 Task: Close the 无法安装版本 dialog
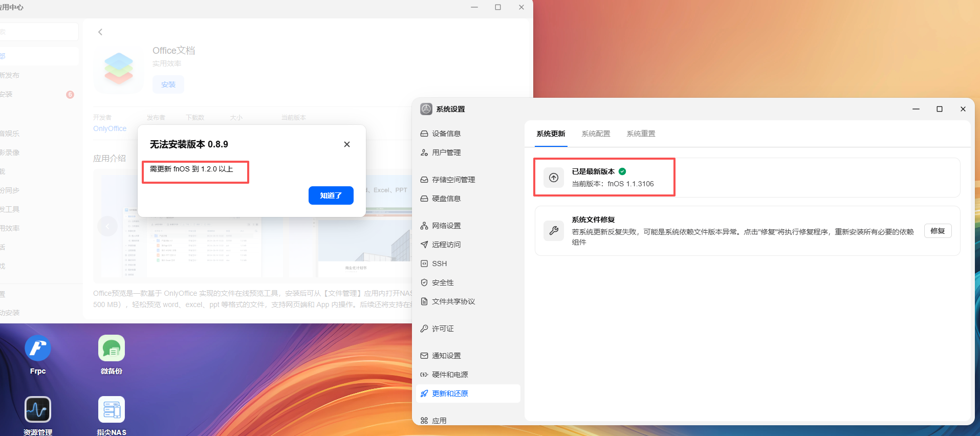tap(347, 144)
